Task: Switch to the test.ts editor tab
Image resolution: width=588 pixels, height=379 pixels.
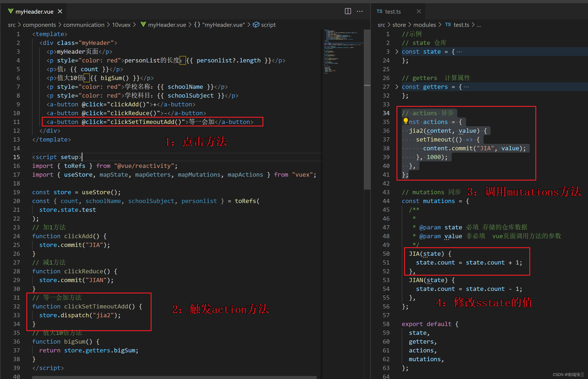Action: (x=398, y=11)
